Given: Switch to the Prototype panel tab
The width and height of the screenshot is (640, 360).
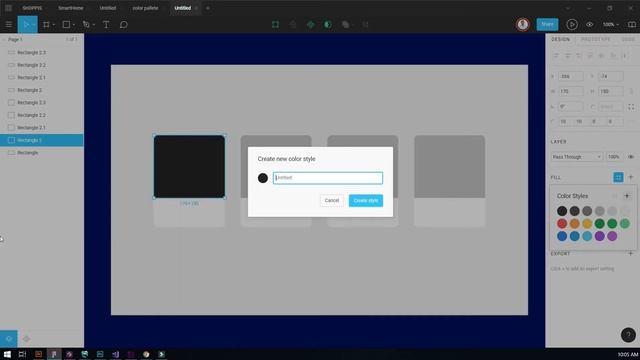Looking at the screenshot, I should [x=596, y=40].
